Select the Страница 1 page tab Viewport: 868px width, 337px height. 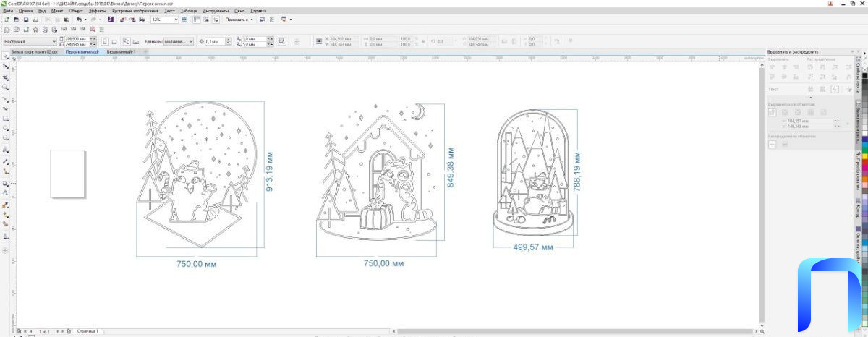tap(88, 330)
